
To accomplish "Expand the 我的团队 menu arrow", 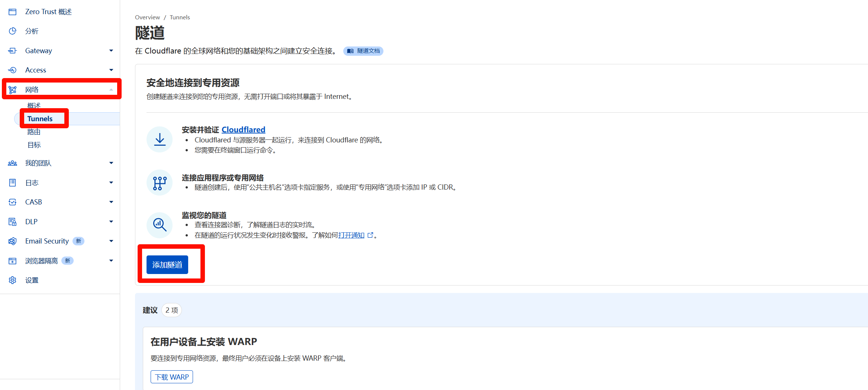I will click(x=111, y=163).
